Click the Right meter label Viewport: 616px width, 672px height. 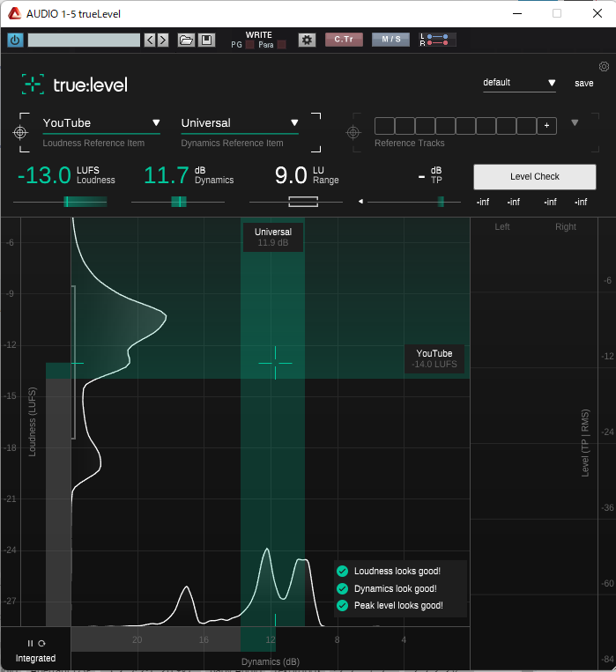[x=566, y=226]
